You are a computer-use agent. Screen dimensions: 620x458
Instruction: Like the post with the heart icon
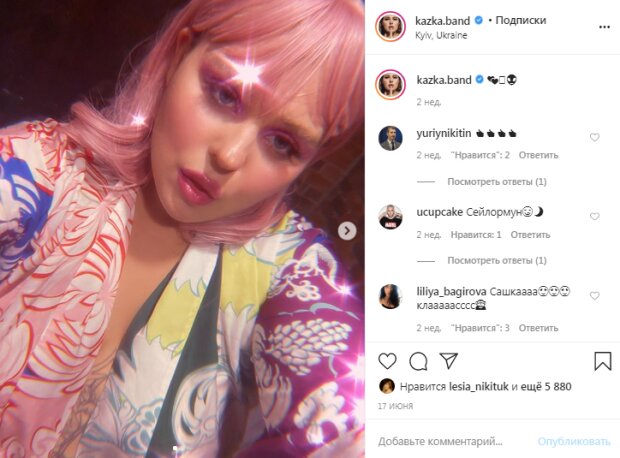[387, 361]
